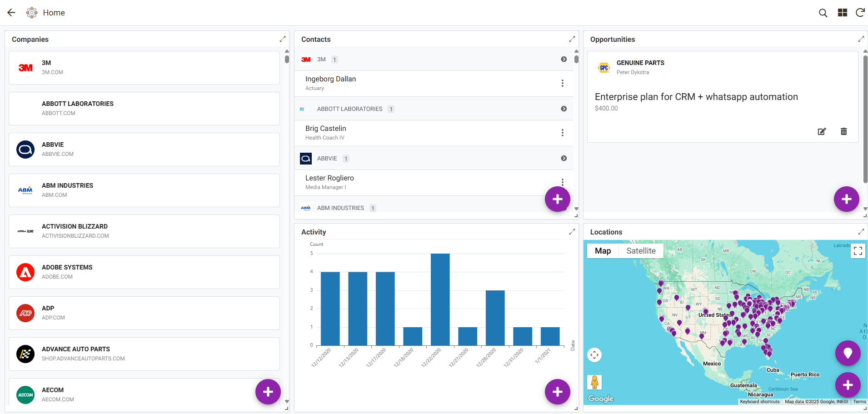Add a new activity with plus button
The height and width of the screenshot is (414, 868).
tap(558, 392)
